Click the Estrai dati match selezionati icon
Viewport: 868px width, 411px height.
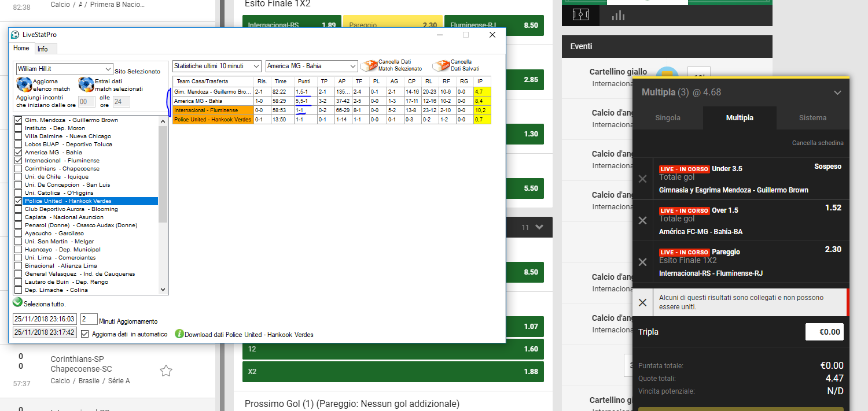tap(86, 85)
